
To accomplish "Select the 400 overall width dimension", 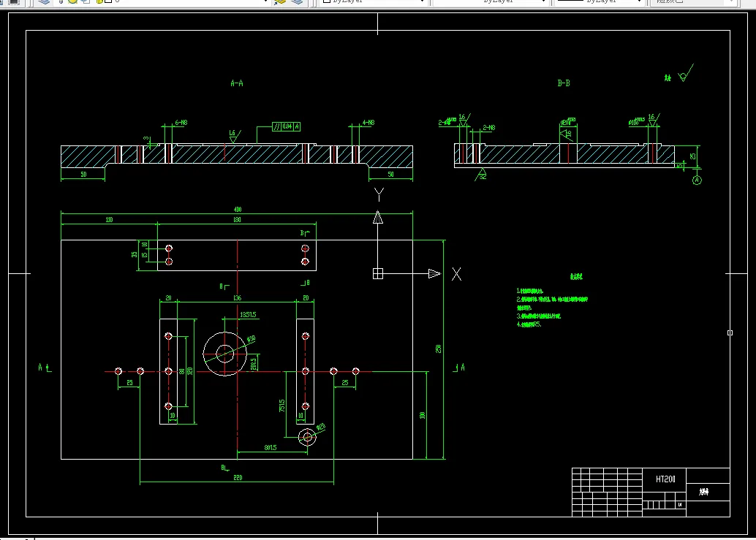I will tap(237, 210).
